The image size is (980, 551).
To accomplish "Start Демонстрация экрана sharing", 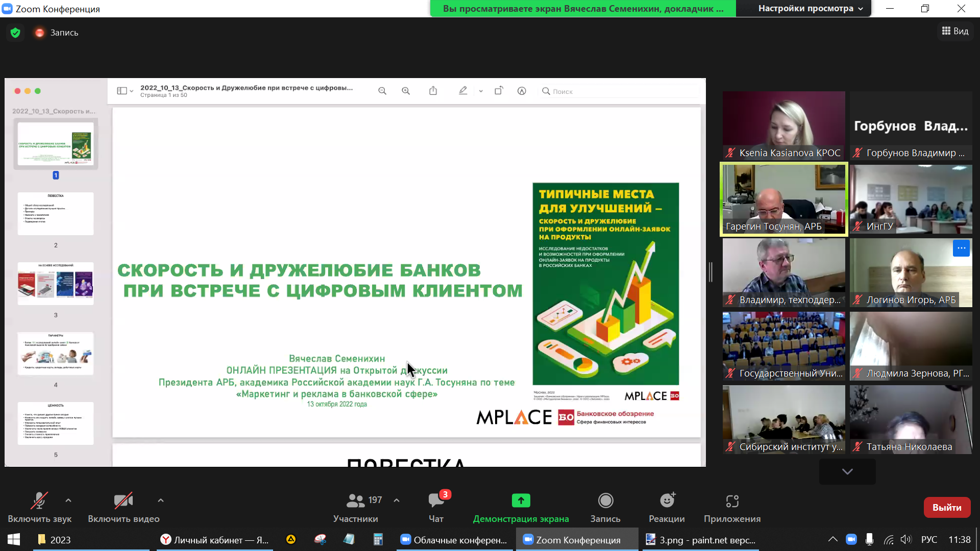I will pos(521,508).
